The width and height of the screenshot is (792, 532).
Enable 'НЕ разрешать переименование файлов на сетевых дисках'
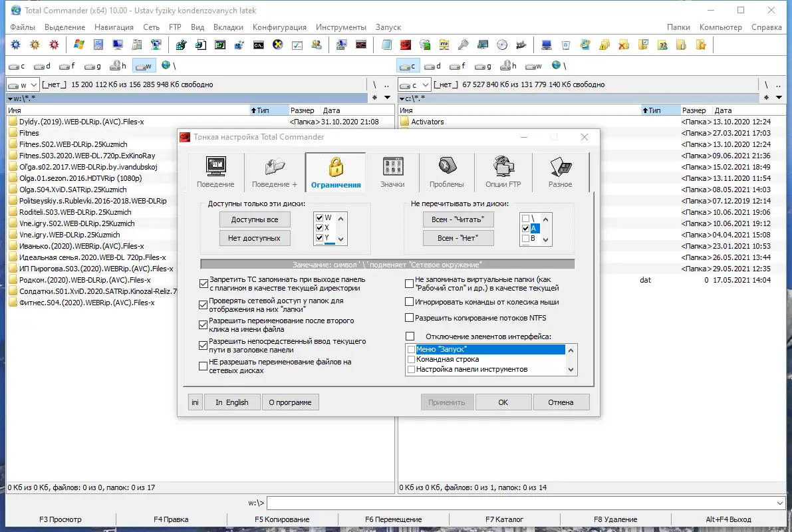[x=203, y=366]
